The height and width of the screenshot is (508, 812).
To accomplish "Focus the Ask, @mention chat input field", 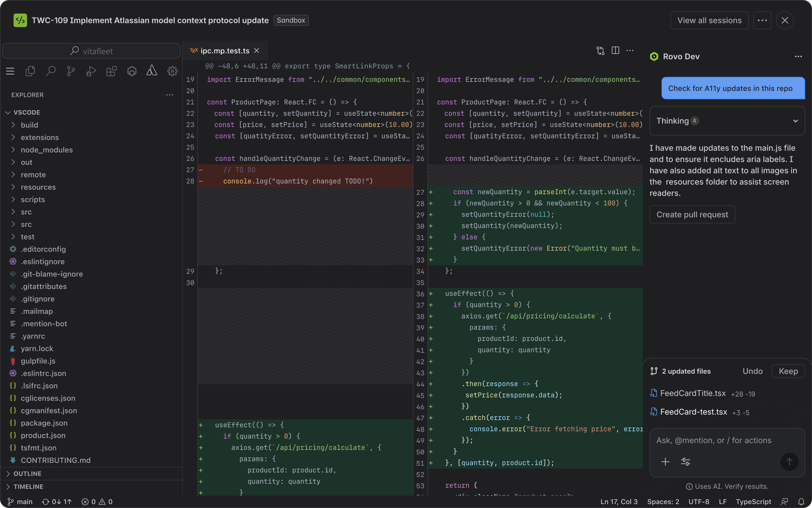I will [x=719, y=440].
